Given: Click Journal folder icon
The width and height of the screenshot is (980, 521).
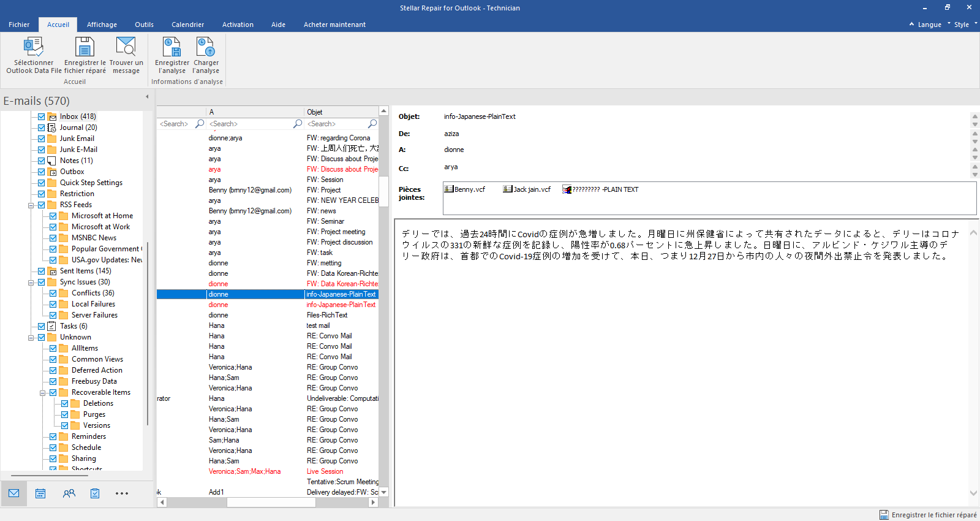Looking at the screenshot, I should tap(52, 127).
